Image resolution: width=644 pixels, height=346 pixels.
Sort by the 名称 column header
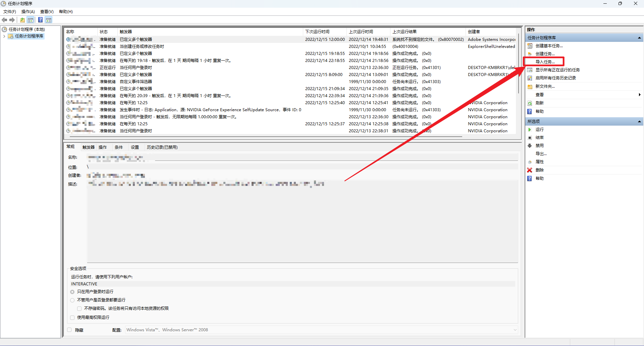point(81,32)
